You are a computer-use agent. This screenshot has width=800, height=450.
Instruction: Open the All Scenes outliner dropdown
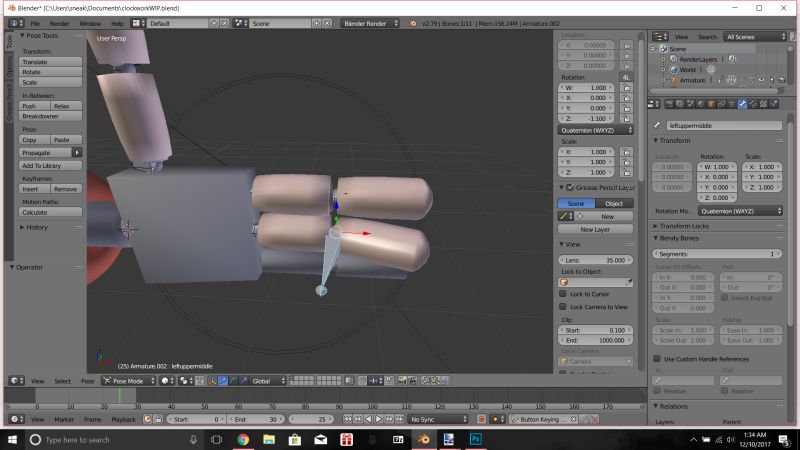point(756,37)
